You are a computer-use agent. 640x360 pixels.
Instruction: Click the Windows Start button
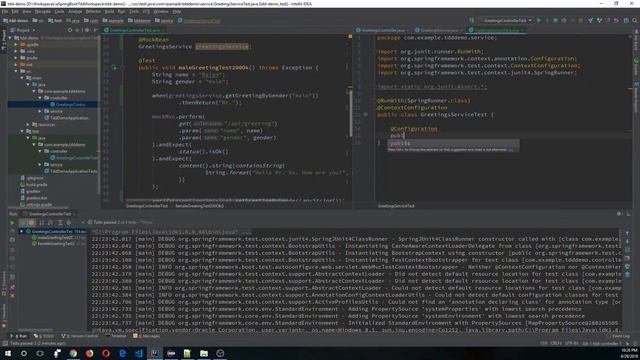pyautogui.click(x=8, y=353)
